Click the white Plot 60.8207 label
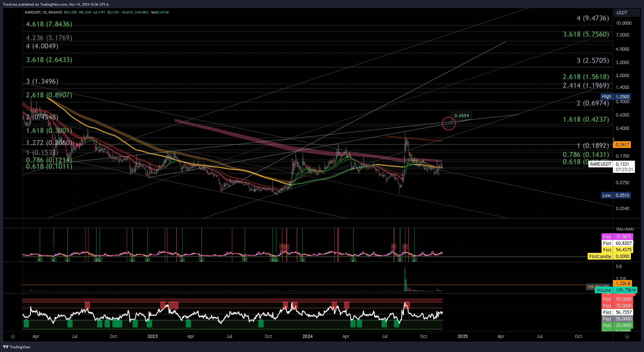This screenshot has height=352, width=644. point(617,243)
